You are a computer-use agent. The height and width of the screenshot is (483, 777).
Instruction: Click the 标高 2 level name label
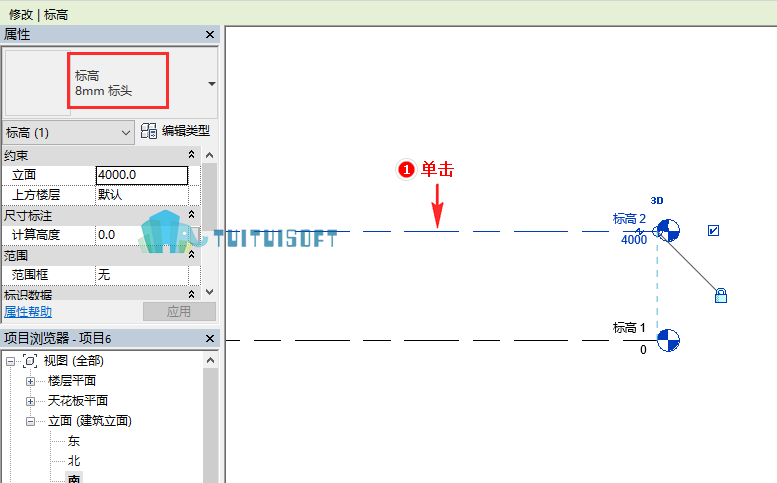coord(629,218)
